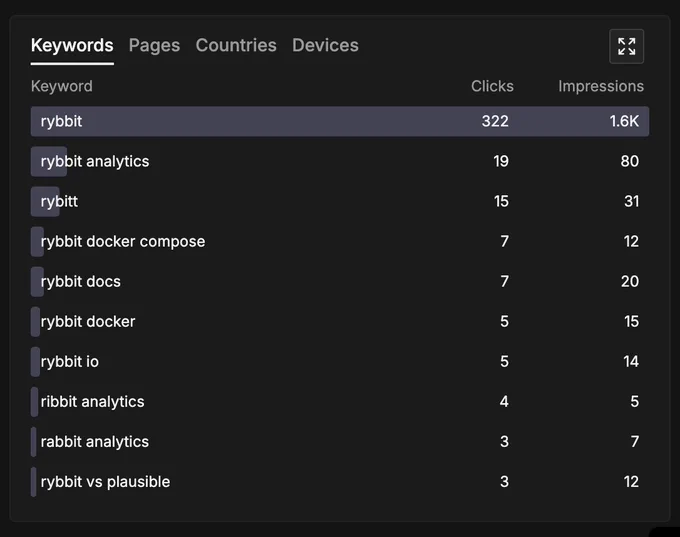Screen dimensions: 680x537
Task: Select the 'rybitt' keyword row
Action: pos(340,201)
